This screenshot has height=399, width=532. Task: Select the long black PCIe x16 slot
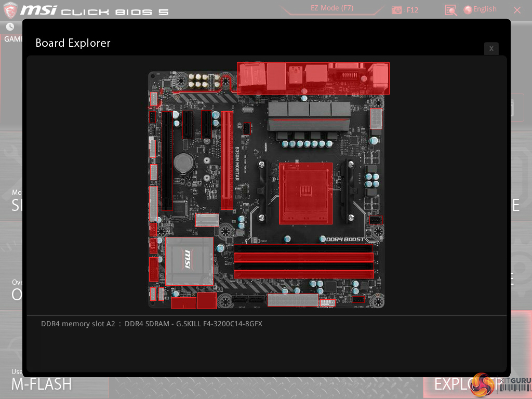(167, 161)
